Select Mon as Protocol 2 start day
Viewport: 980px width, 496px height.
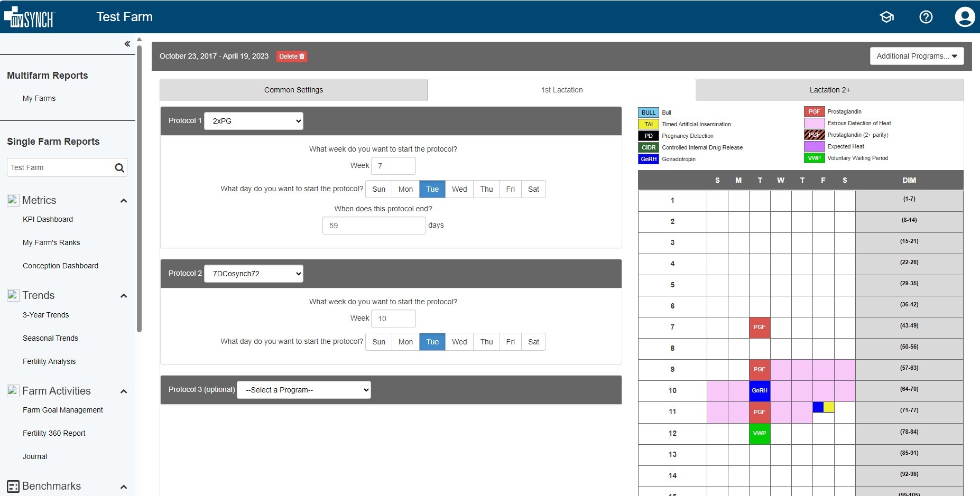click(405, 342)
